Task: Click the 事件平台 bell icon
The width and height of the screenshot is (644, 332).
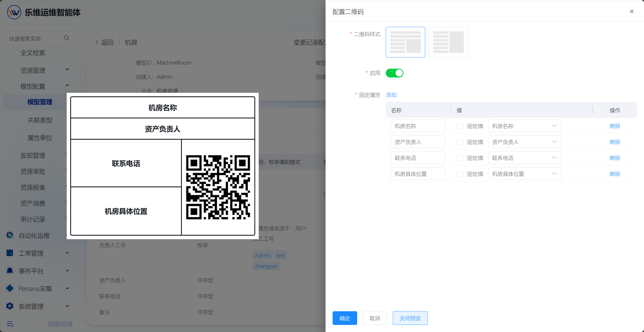Action: (x=10, y=270)
